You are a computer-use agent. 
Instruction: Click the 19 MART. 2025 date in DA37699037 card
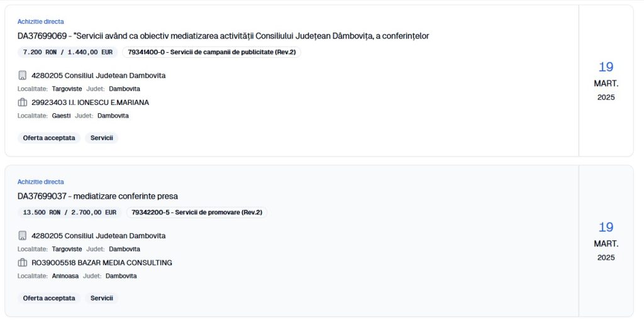point(606,241)
